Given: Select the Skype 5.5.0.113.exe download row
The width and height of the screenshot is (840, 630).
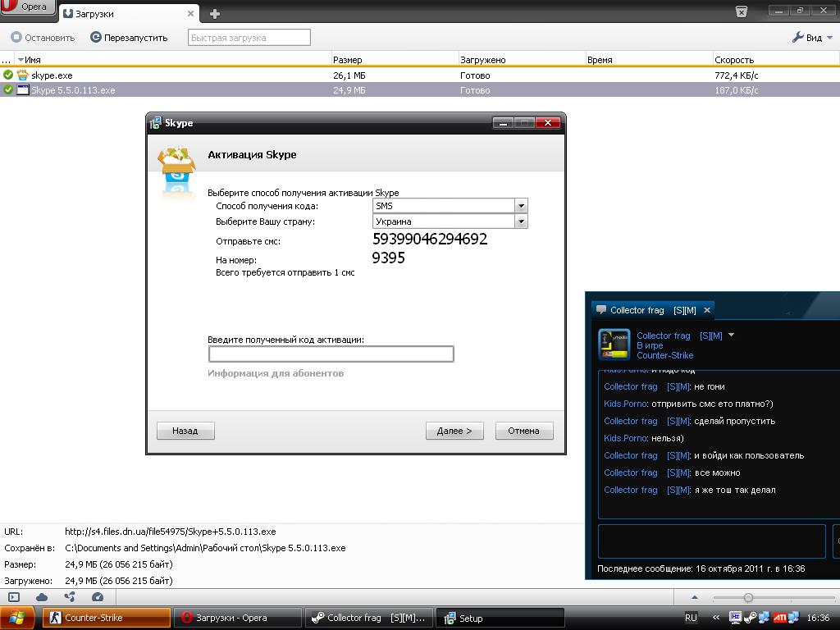Looking at the screenshot, I should 420,90.
